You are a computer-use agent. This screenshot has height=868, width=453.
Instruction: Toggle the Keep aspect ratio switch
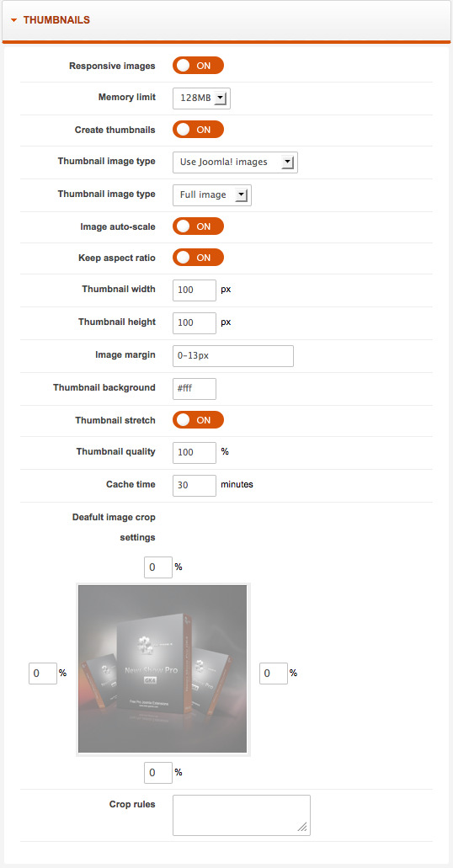tap(198, 258)
